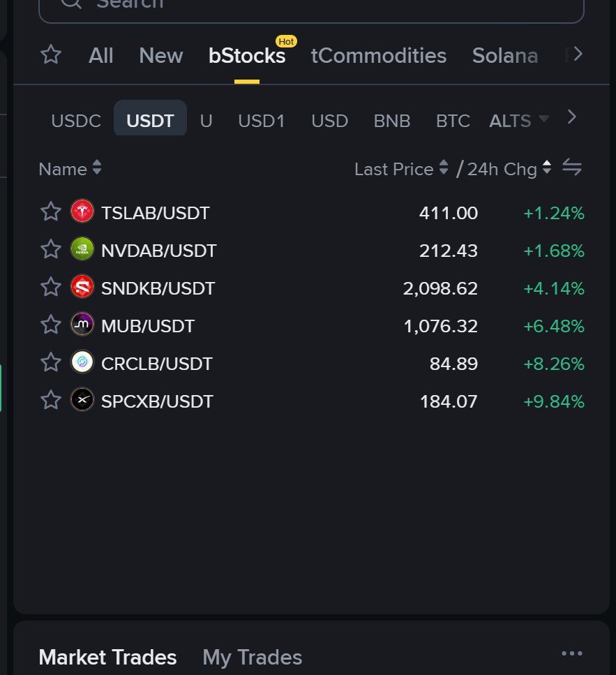Click the CRCLB coin logo

82,362
